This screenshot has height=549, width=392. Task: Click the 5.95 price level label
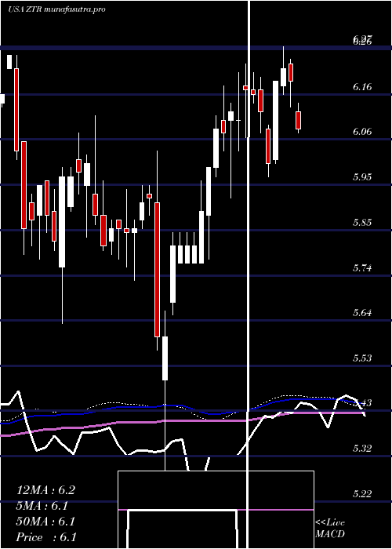tap(362, 176)
